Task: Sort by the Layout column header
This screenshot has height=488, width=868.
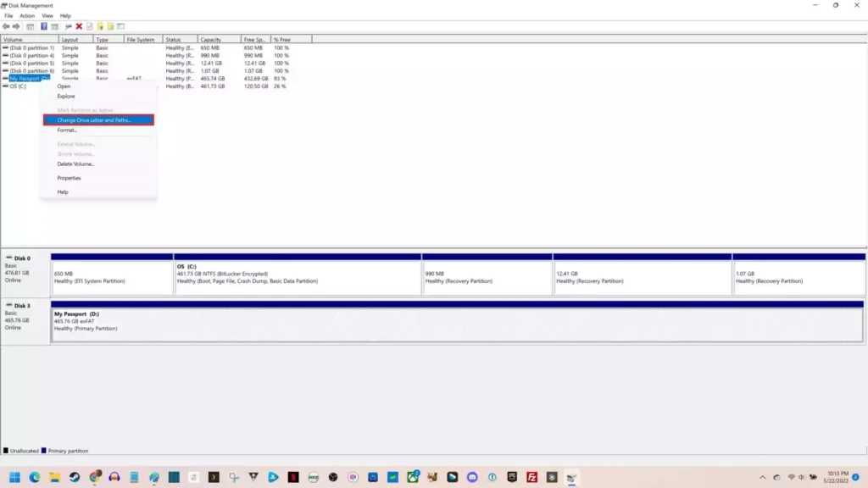Action: (75, 40)
